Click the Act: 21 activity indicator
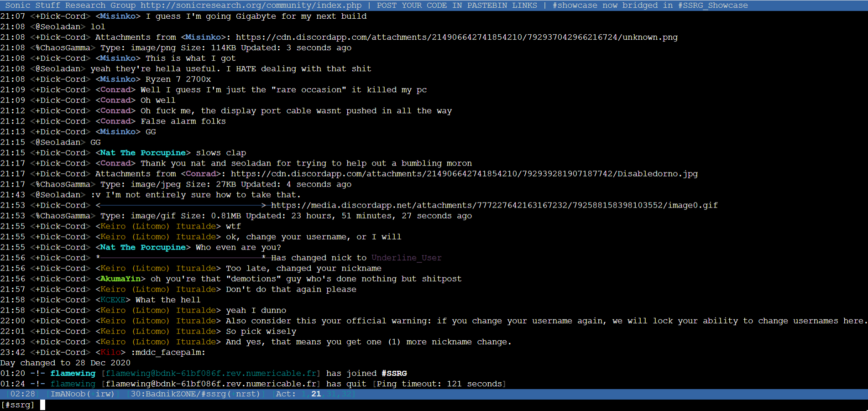 [316, 394]
